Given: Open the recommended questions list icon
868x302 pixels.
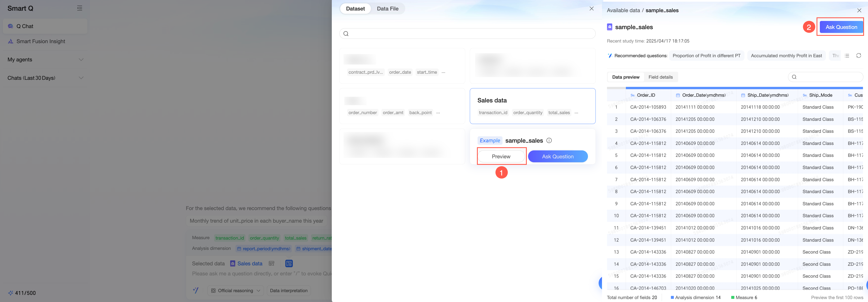Looking at the screenshot, I should click(847, 56).
